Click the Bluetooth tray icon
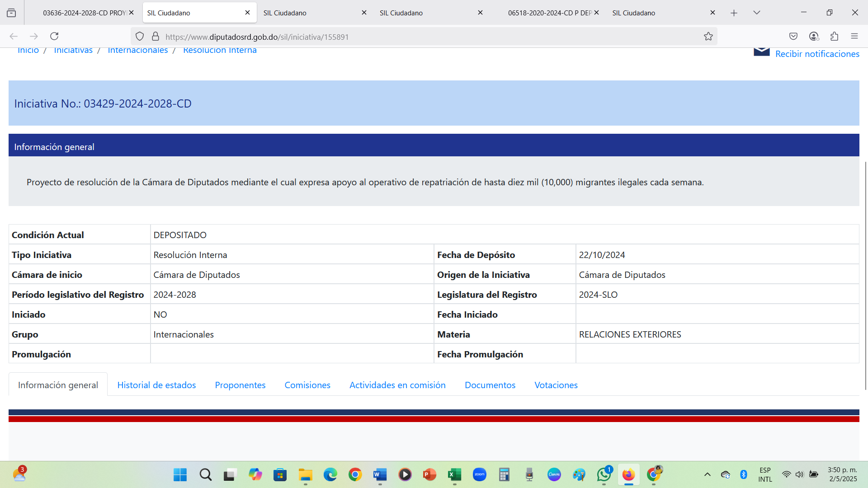The image size is (868, 488). coord(744,474)
